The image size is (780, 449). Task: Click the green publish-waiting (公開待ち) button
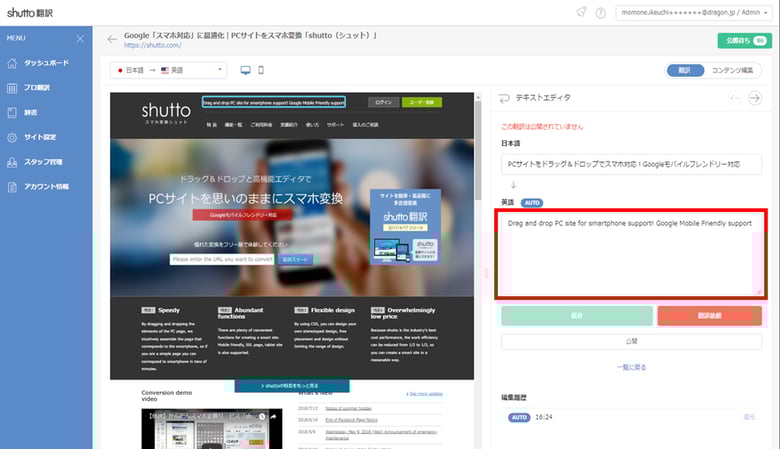(x=745, y=41)
